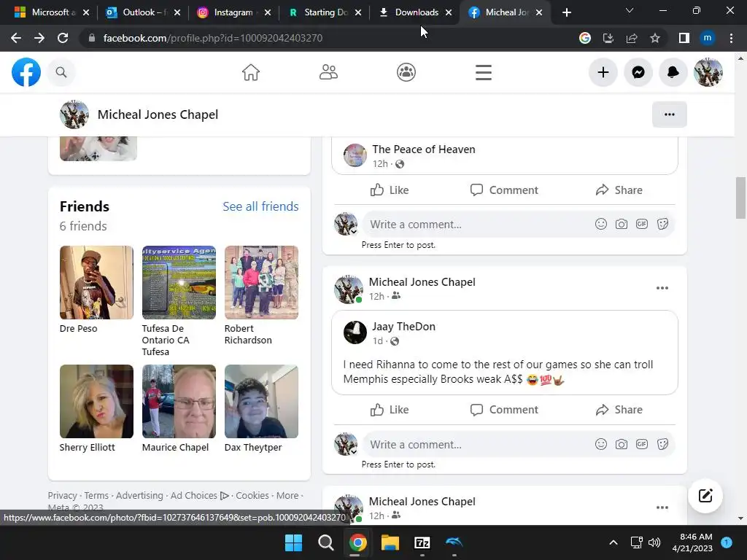747x560 pixels.
Task: Add sticker in Jaay TheDon post comment box
Action: pyautogui.click(x=662, y=444)
